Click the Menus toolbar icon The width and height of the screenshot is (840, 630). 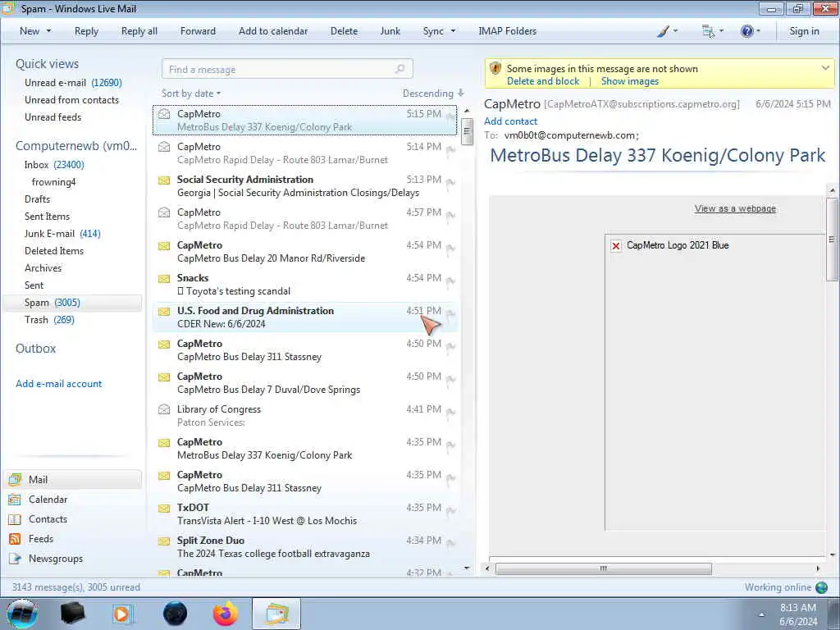point(708,31)
